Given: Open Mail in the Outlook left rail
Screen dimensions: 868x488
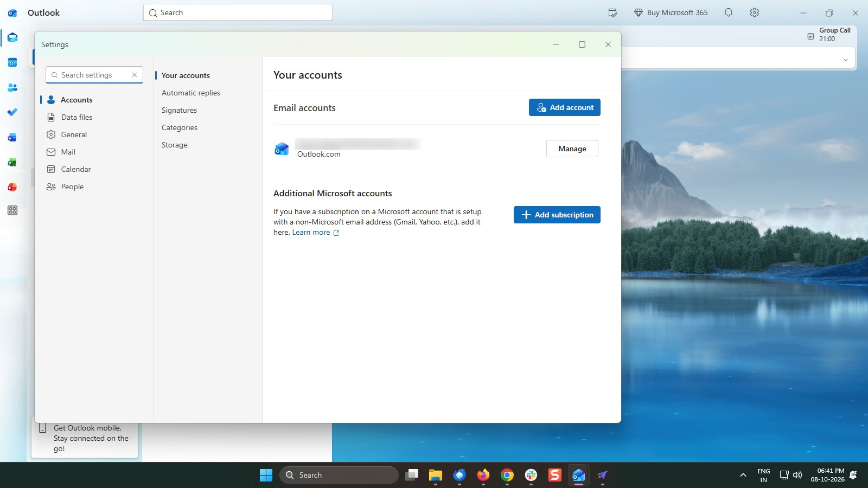Looking at the screenshot, I should click(x=12, y=37).
